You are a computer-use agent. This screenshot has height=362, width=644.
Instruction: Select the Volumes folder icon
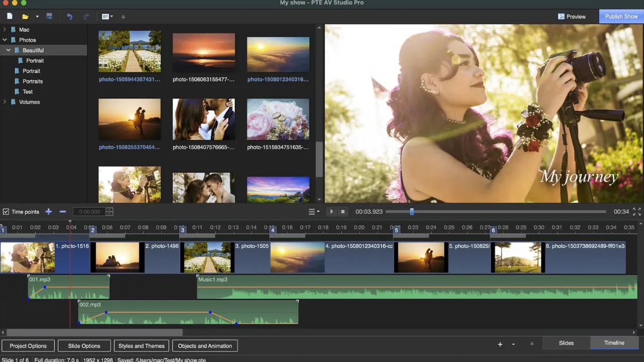[x=14, y=102]
